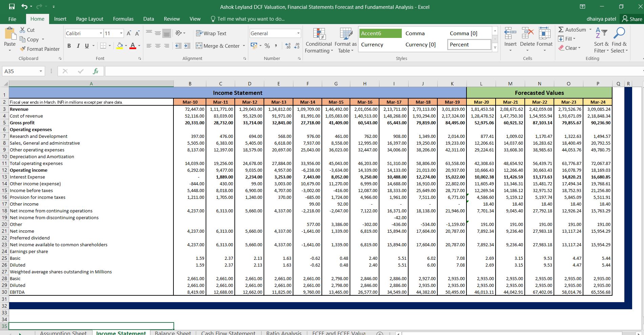
Task: Click the Tell me what you want box
Action: (x=248, y=19)
